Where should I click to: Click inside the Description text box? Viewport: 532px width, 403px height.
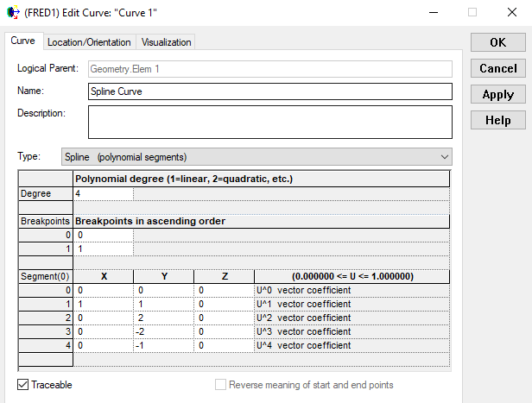point(269,122)
